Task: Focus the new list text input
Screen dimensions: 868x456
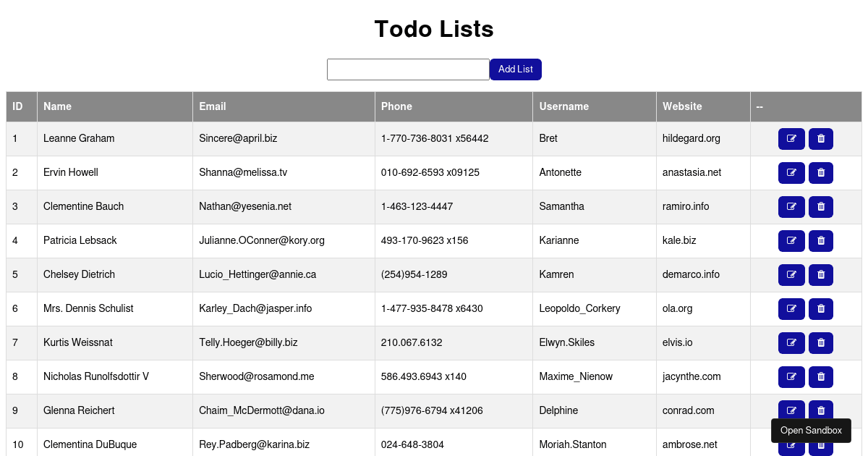Action: 408,69
